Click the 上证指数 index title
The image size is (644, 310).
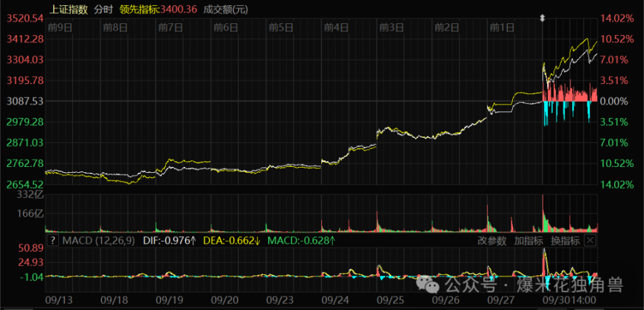tap(69, 9)
